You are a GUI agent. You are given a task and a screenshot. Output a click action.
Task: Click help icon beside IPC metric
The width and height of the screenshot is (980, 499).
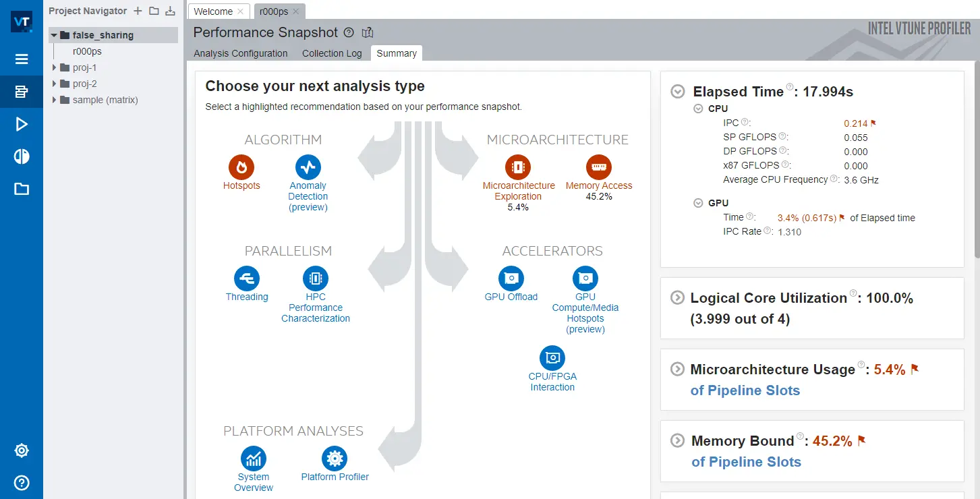(745, 122)
